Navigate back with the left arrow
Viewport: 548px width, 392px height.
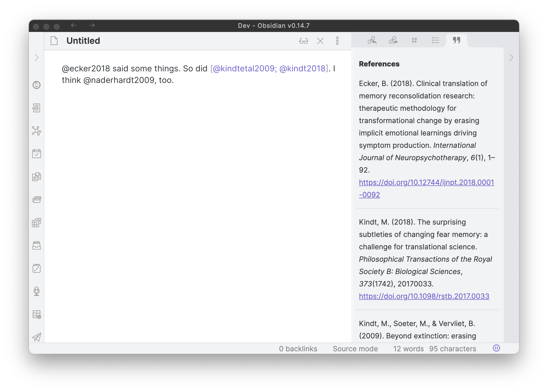coord(74,25)
